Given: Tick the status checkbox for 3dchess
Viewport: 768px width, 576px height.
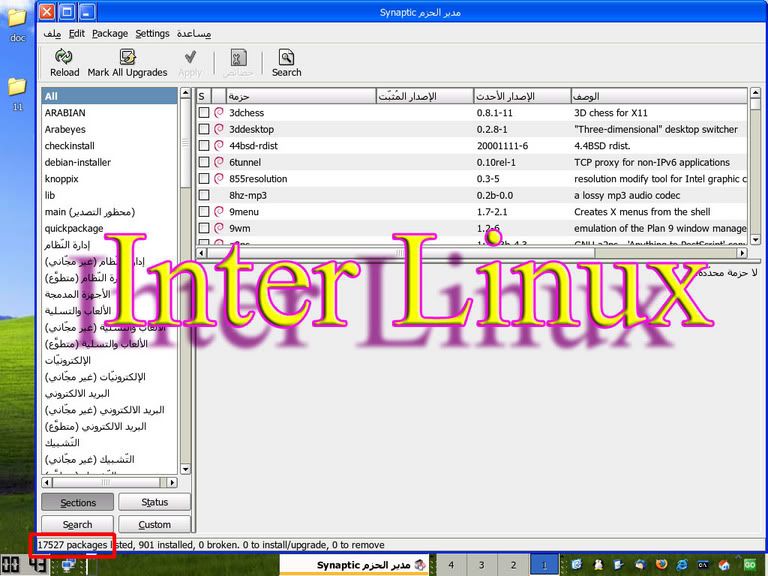Looking at the screenshot, I should 204,113.
